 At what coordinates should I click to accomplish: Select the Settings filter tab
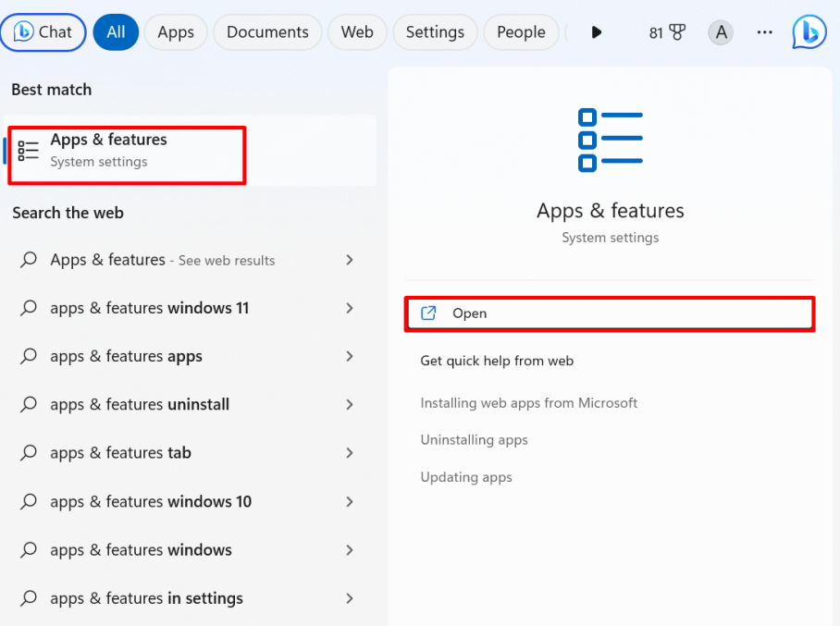tap(435, 32)
